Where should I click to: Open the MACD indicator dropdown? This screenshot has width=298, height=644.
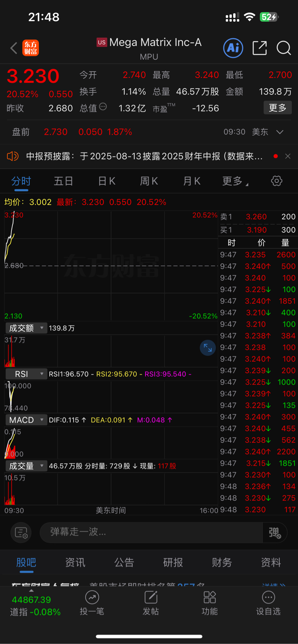[x=26, y=420]
